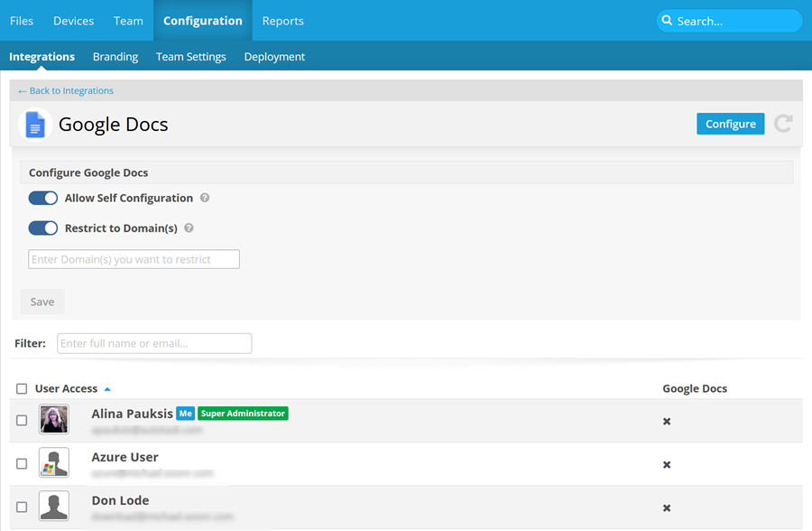Image resolution: width=812 pixels, height=531 pixels.
Task: Open the Reports menu
Action: [282, 21]
